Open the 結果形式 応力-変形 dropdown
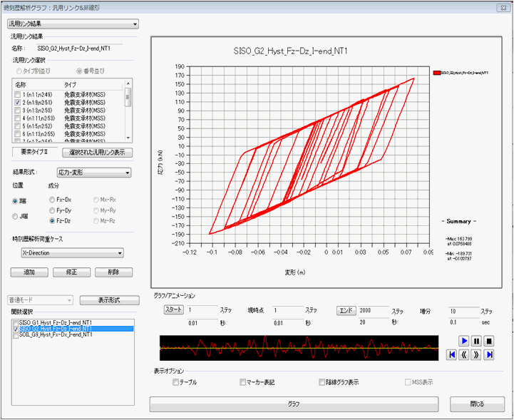The width and height of the screenshot is (514, 420). (x=94, y=173)
